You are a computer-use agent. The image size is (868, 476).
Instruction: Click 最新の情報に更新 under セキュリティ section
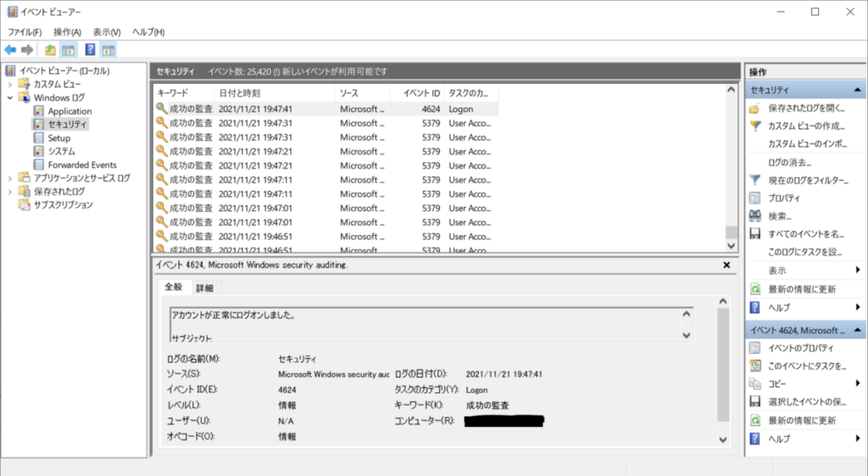[x=802, y=289]
